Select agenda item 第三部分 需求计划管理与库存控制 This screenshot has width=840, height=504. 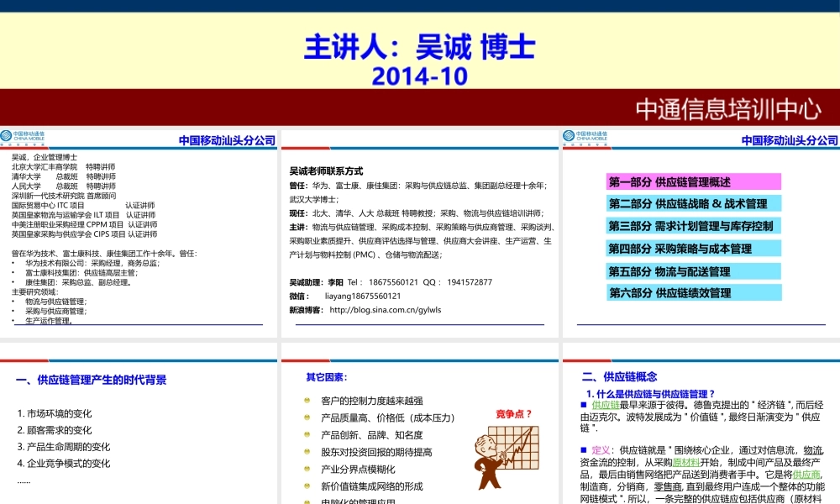(x=694, y=226)
